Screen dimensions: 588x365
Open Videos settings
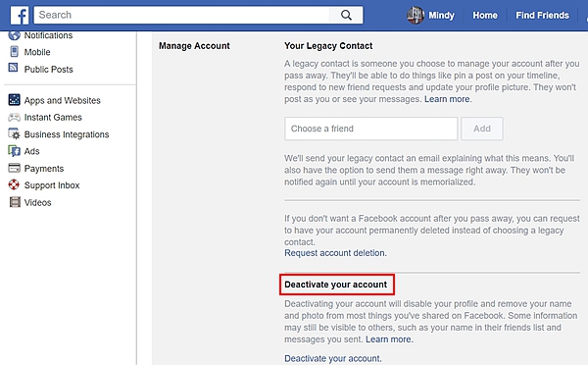tap(37, 202)
